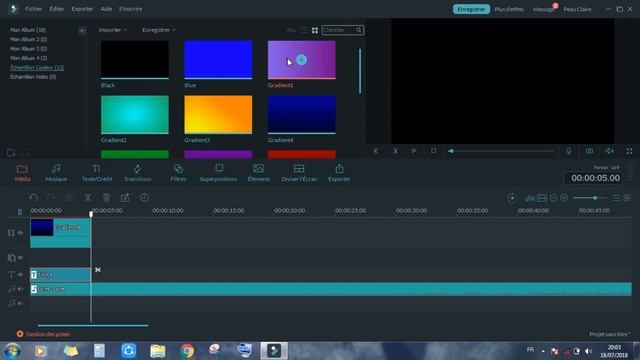
Task: Select the orange gradient thumbnail
Action: 218,114
